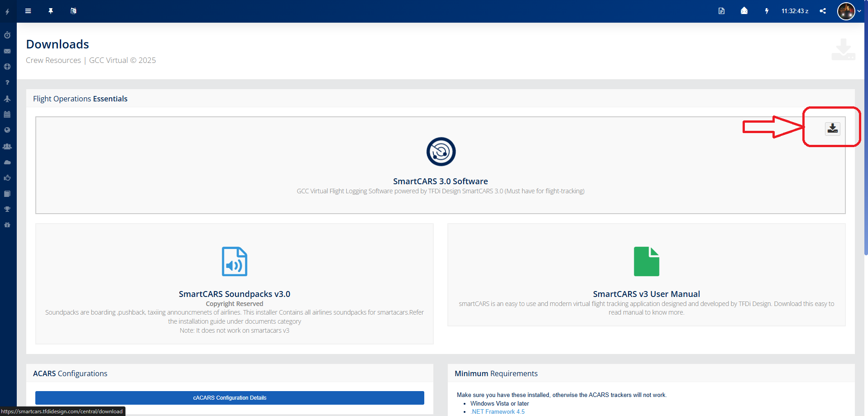Click the 11:32:43 z clock
The image size is (868, 416).
point(795,11)
